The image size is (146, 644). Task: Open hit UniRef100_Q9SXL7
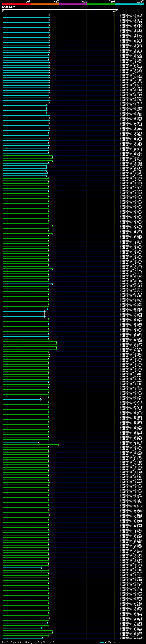click(131, 25)
